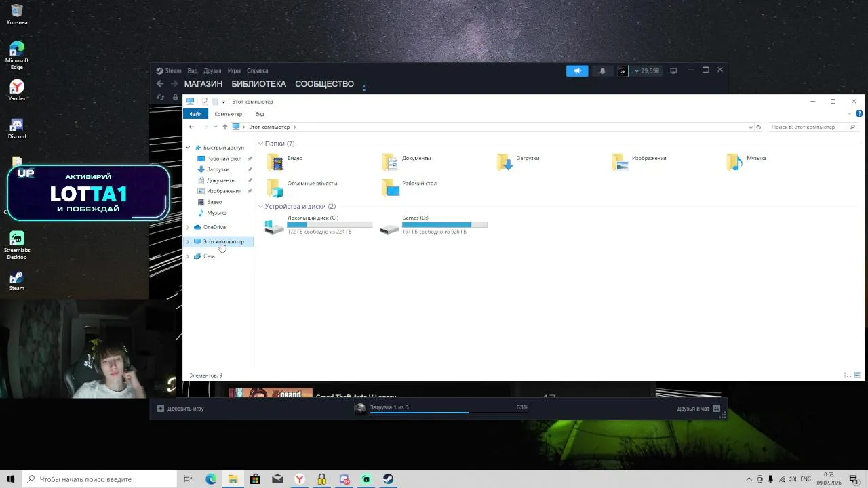This screenshot has width=868, height=488.
Task: Collapse the Устройства и диски (2) group
Action: coord(260,207)
